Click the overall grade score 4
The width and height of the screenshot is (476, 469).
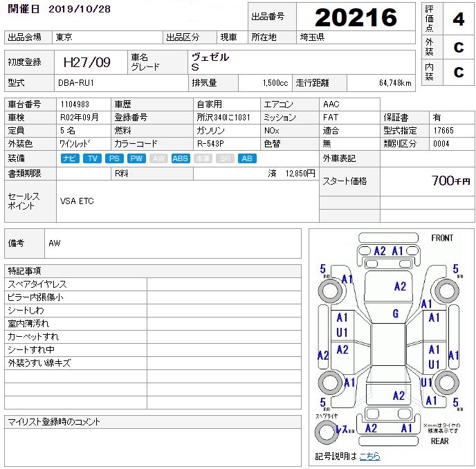coord(458,19)
